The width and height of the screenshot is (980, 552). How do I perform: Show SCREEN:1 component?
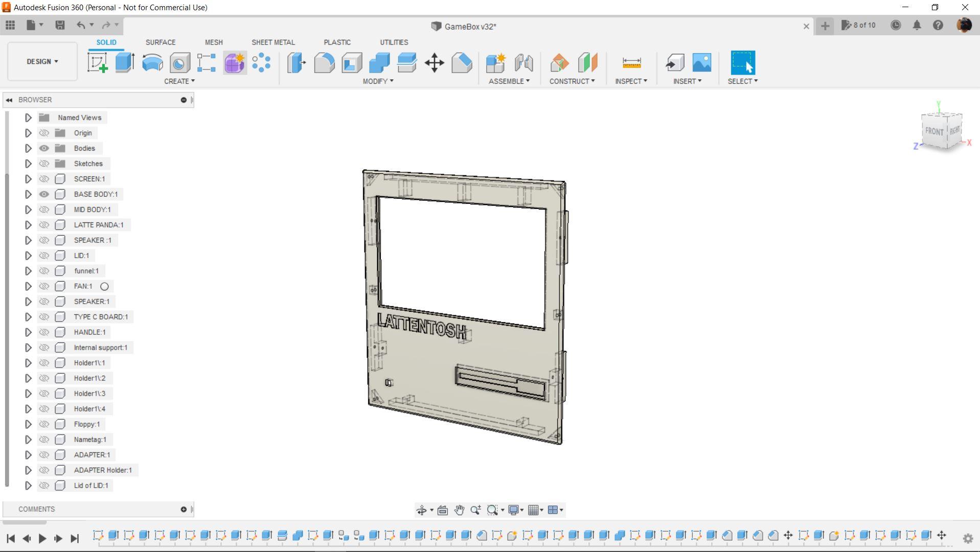(x=44, y=179)
